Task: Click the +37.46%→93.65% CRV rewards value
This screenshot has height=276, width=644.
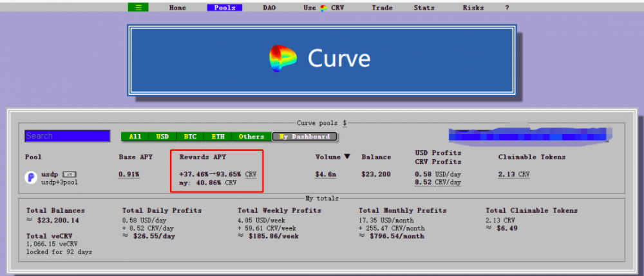Action: [x=218, y=174]
